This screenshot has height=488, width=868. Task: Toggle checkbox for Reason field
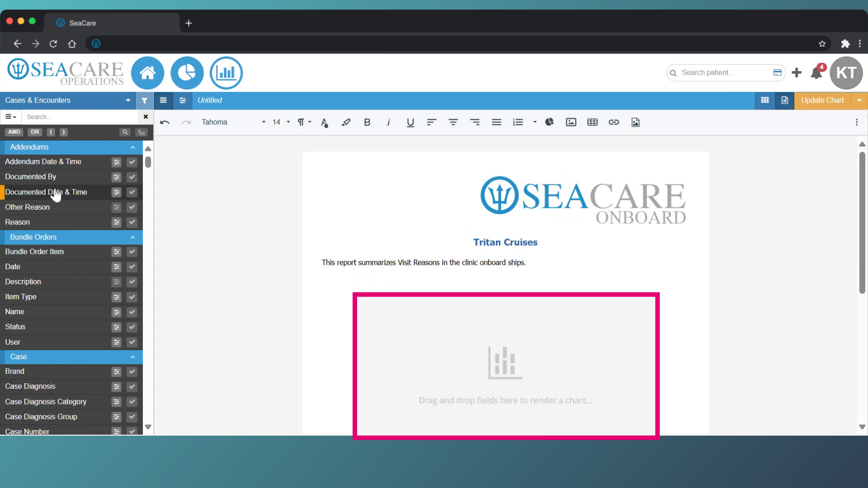click(x=132, y=222)
